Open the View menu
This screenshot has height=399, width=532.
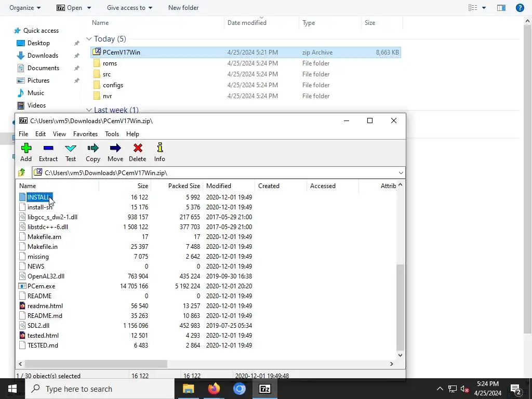click(x=59, y=134)
